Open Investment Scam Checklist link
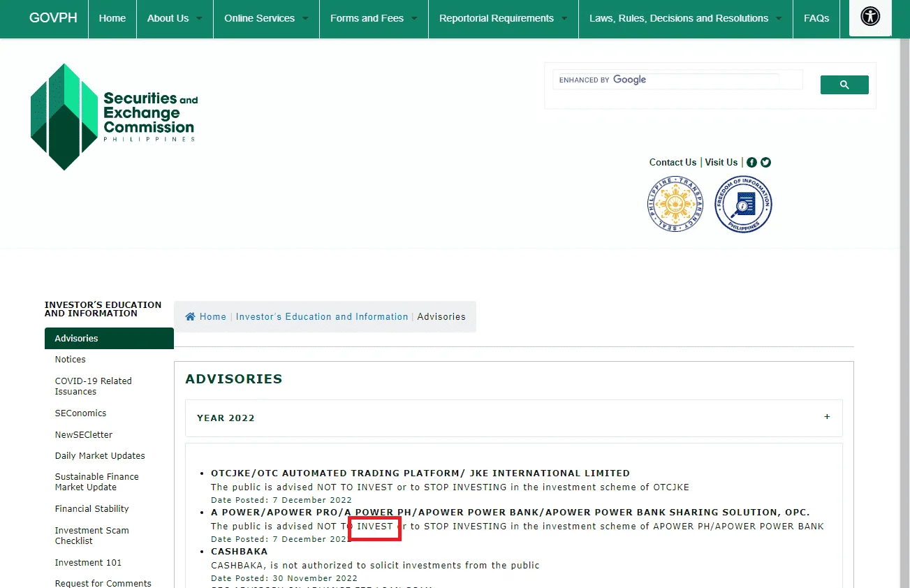The image size is (910, 588). pyautogui.click(x=92, y=536)
